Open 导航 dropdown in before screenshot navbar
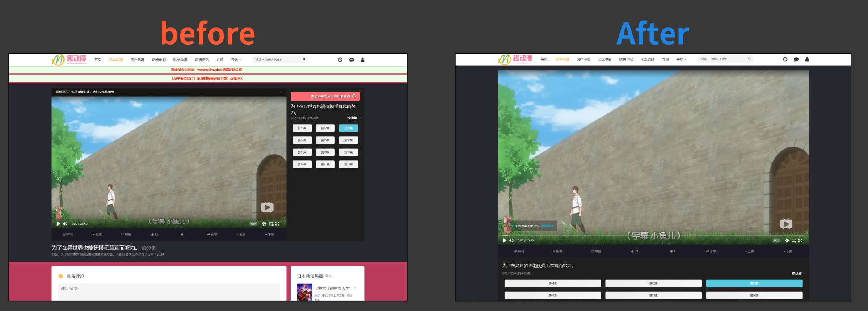Viewport: 868px width, 311px height. (x=236, y=59)
